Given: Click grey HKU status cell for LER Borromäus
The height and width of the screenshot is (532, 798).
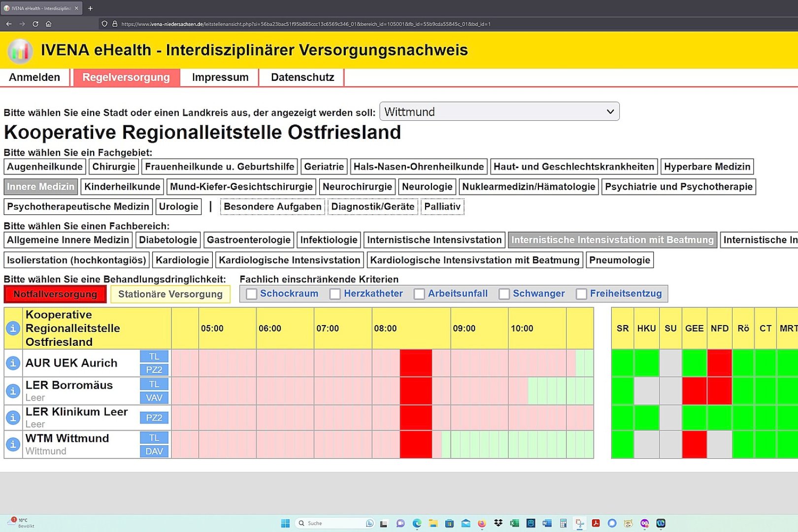Looking at the screenshot, I should 646,391.
